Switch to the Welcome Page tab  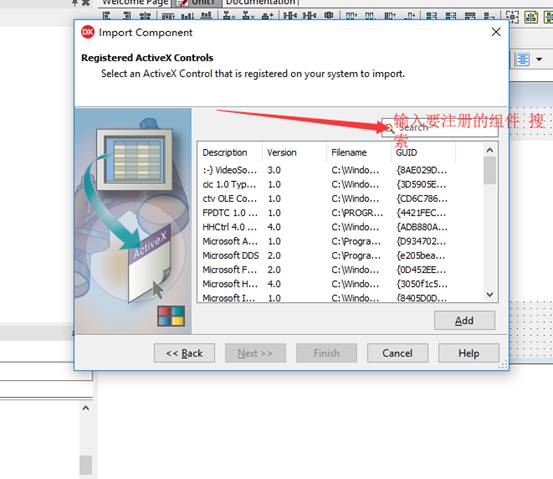click(135, 3)
